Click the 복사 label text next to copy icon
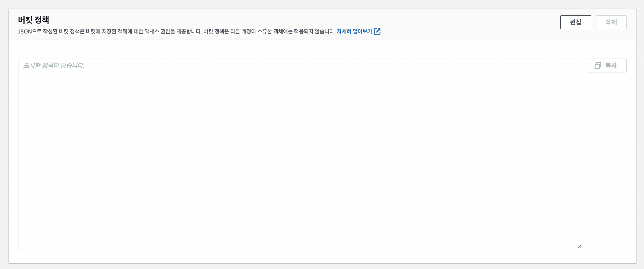The height and width of the screenshot is (269, 644). click(611, 66)
